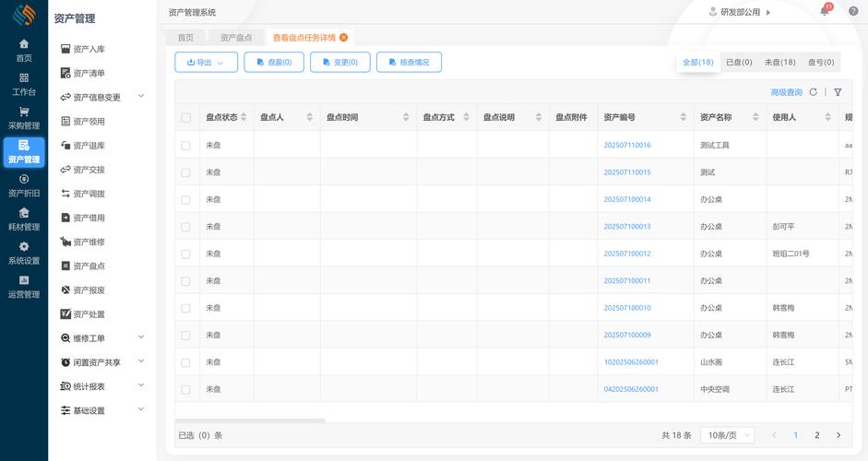Select the 全部(18) filter tab
Image resolution: width=868 pixels, height=461 pixels.
[x=698, y=62]
